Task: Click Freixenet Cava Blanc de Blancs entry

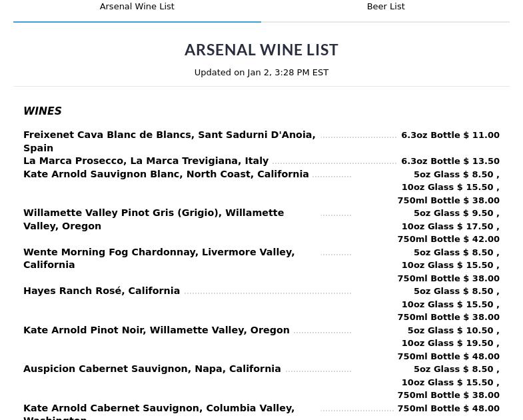Action: coord(169,141)
